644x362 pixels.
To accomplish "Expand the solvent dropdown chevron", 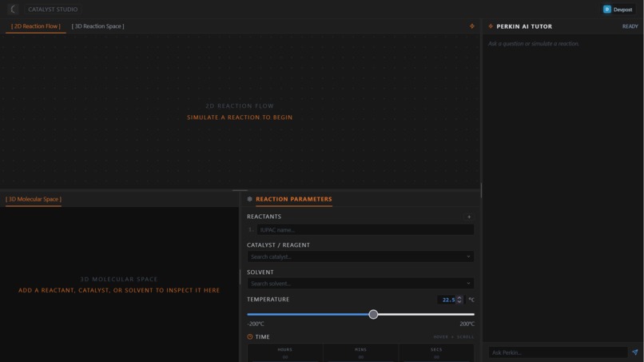I will 468,284.
